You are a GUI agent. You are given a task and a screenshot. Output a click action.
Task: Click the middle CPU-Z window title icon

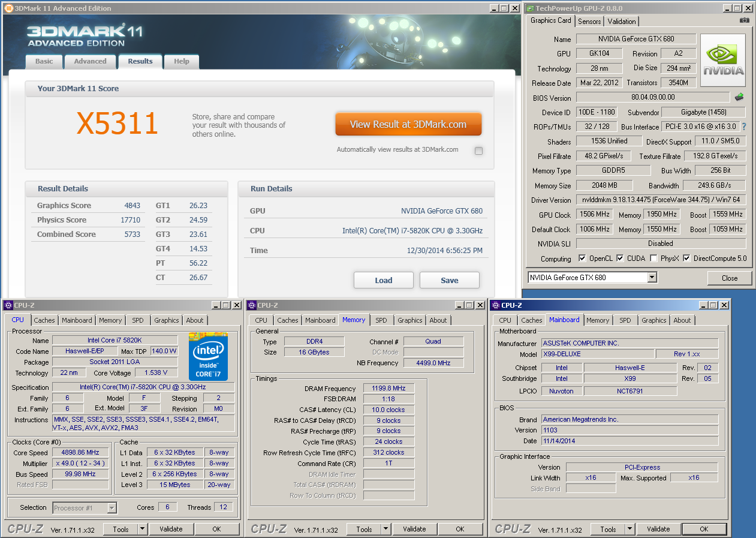coord(252,305)
